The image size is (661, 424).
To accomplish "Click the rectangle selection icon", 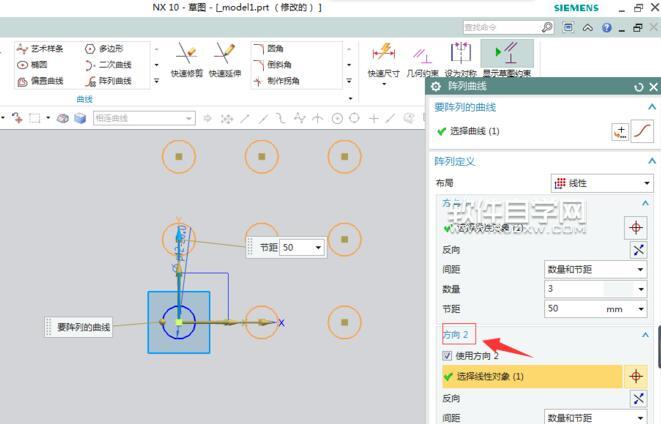I will (x=35, y=118).
